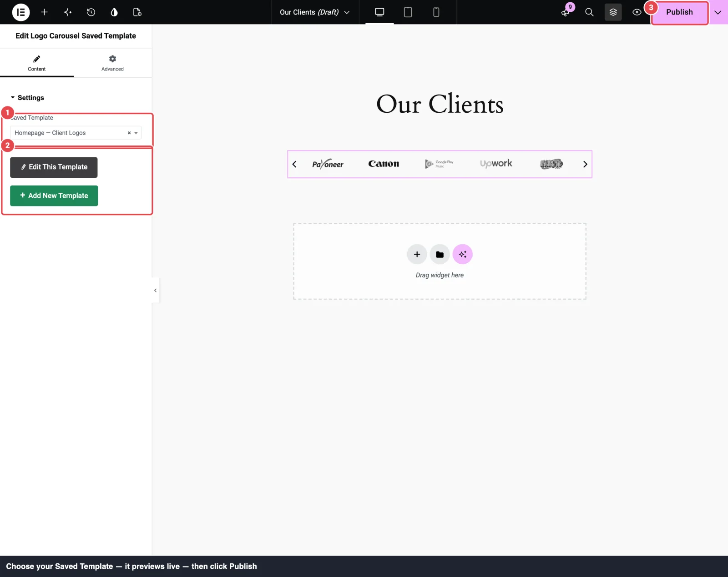Switch to Desktop device view
Screen dimensions: 728x577
point(379,12)
